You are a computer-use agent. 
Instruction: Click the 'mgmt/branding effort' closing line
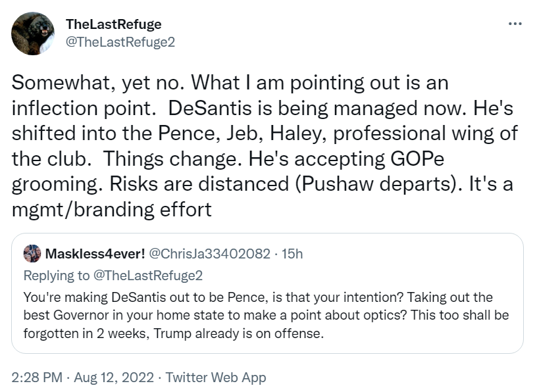(x=112, y=209)
